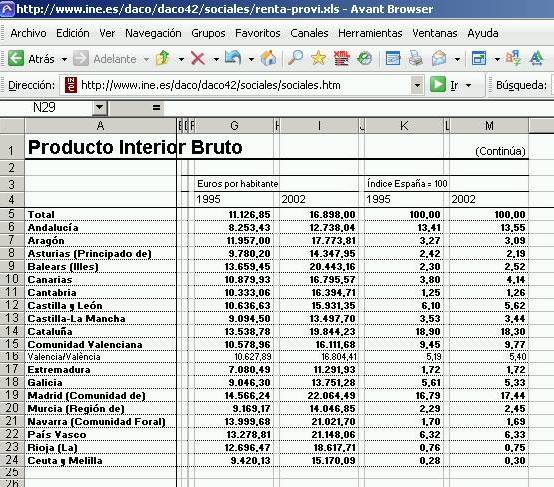Expand the address bar dropdown arrow
Screen dimensions: 554x487
point(417,85)
